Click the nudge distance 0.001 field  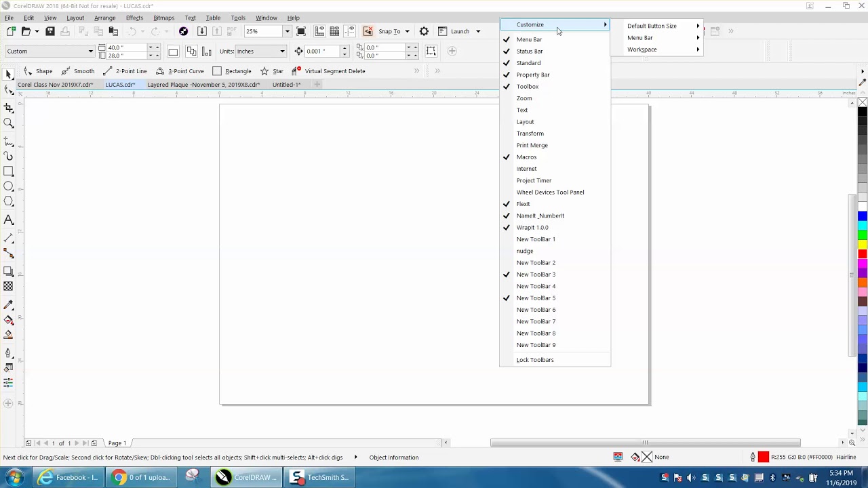point(322,51)
